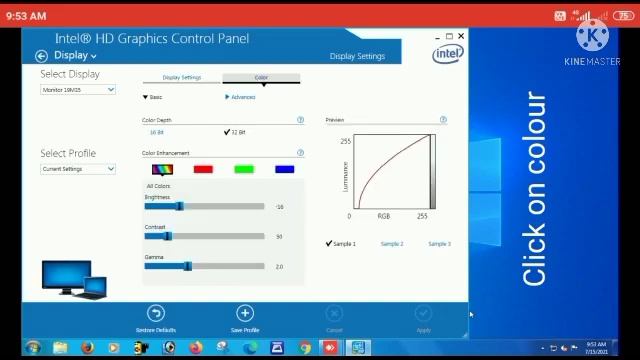The image size is (640, 360).
Task: Open Preview help icon
Action: click(x=443, y=120)
